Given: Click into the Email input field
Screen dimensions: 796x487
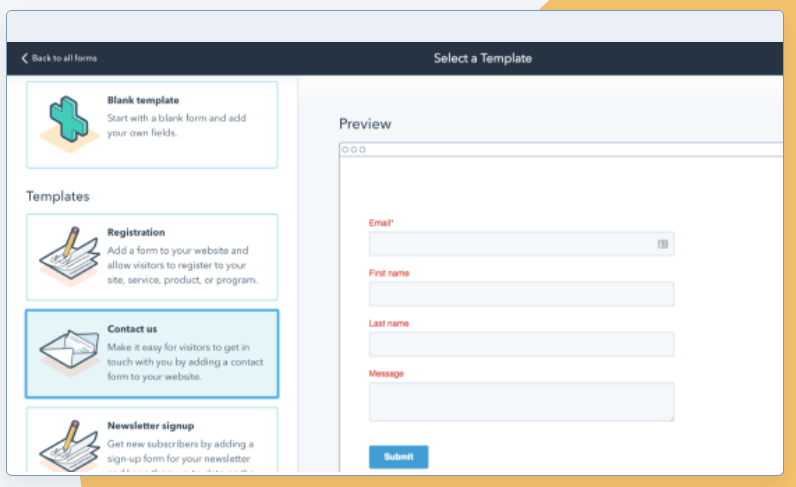Looking at the screenshot, I should click(x=510, y=244).
